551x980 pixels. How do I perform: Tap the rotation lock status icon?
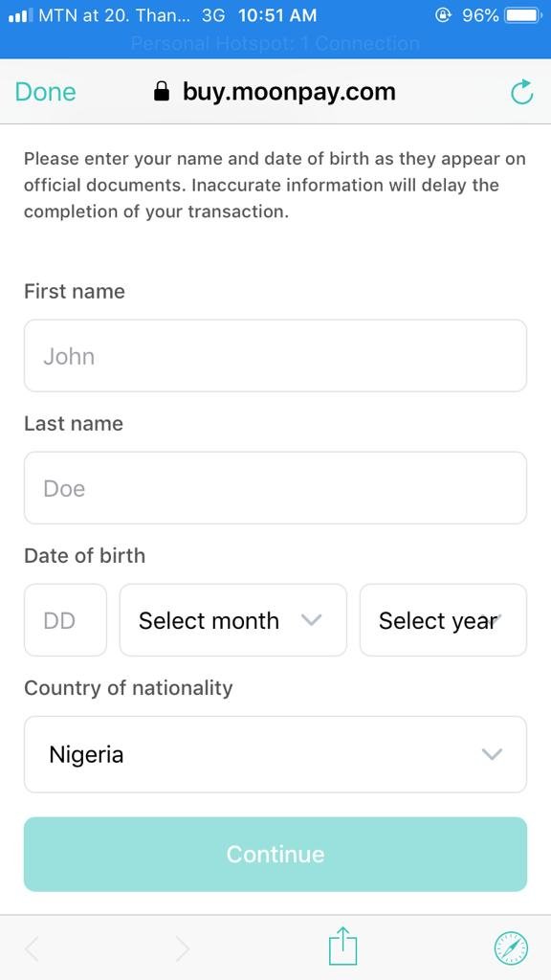coord(443,15)
